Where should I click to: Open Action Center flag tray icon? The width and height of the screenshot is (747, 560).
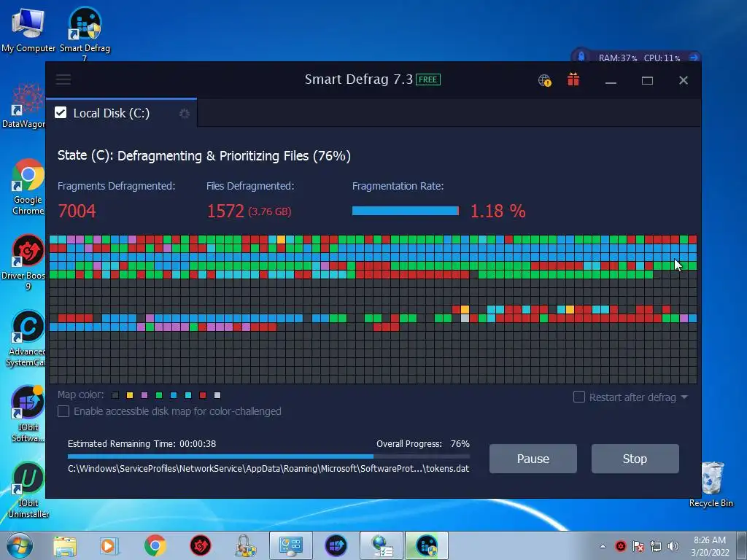638,546
